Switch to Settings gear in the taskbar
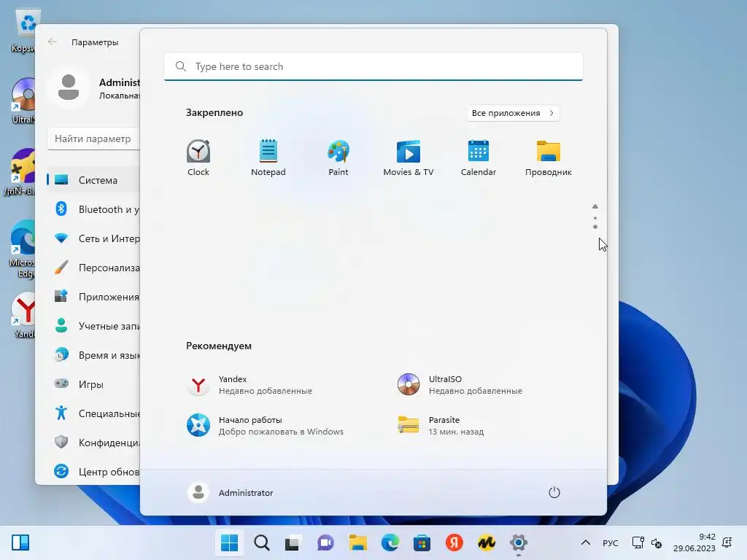The height and width of the screenshot is (560, 747). 519,542
